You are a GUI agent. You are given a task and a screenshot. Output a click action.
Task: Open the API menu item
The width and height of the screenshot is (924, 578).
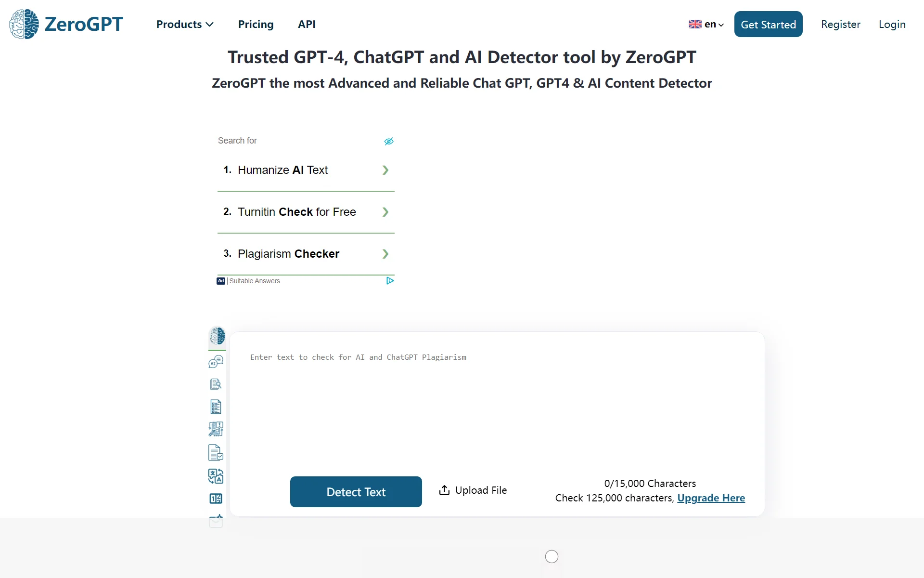[307, 24]
